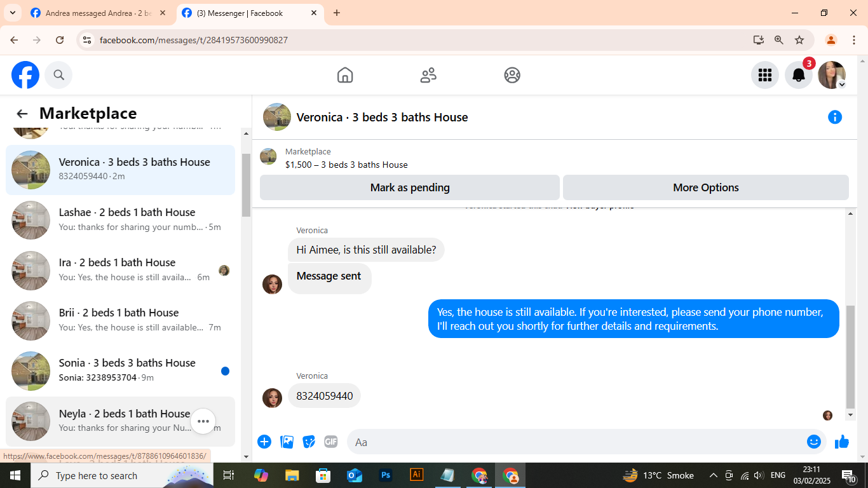Send a thumbs-up like
Viewport: 868px width, 488px height.
click(842, 442)
